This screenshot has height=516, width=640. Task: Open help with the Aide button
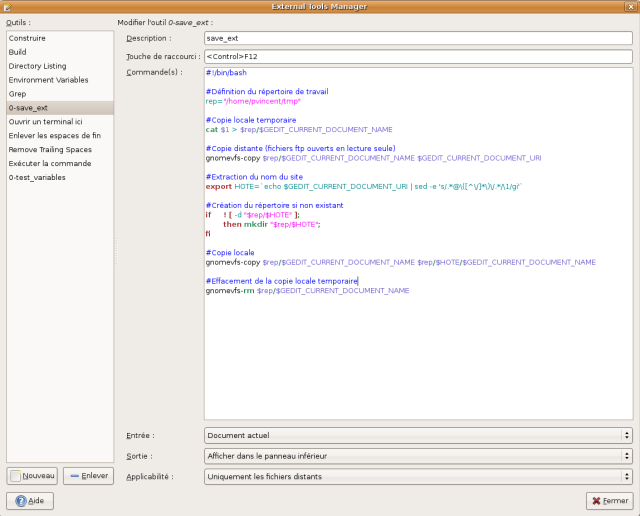(x=30, y=500)
